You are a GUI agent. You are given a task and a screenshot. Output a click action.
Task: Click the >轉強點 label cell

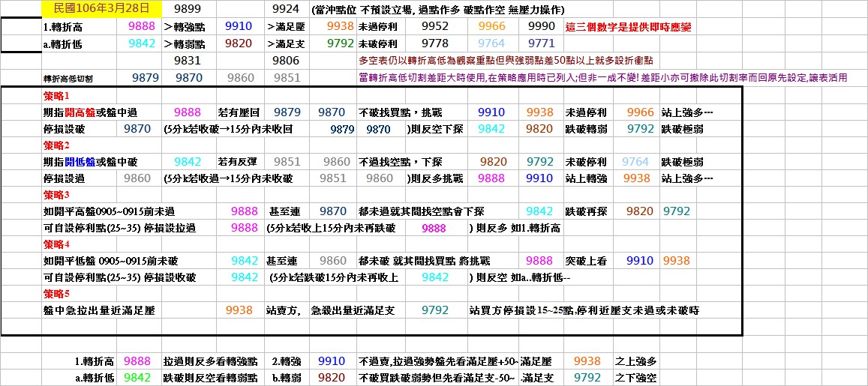[x=185, y=26]
